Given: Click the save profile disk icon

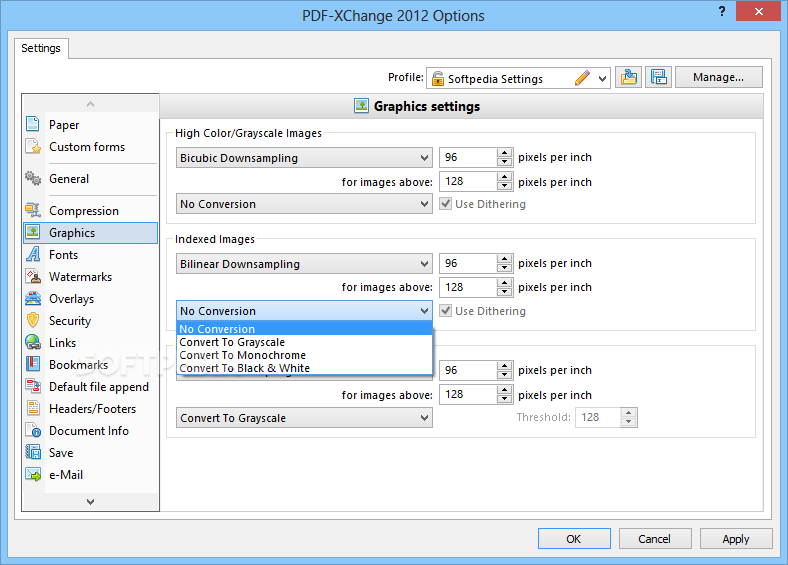Looking at the screenshot, I should pyautogui.click(x=658, y=77).
